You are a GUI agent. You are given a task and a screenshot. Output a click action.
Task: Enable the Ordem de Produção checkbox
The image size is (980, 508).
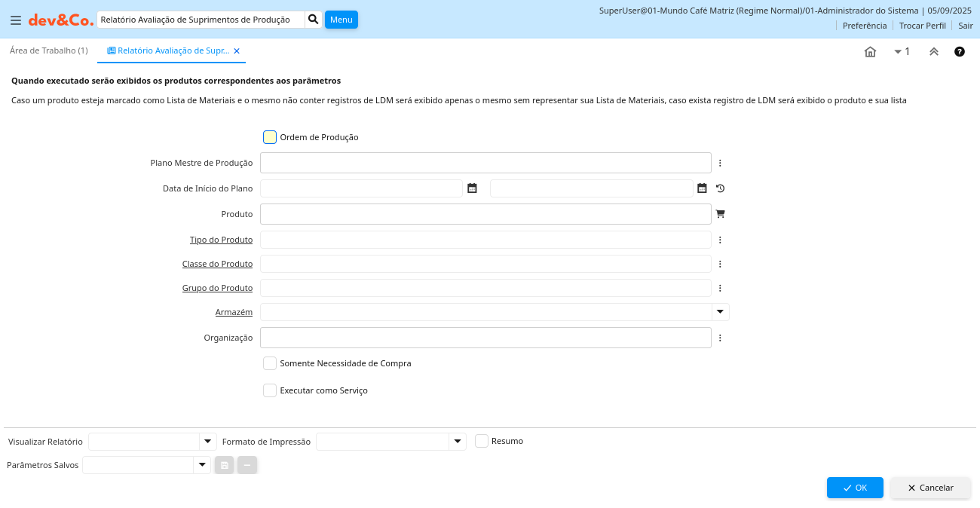point(270,137)
